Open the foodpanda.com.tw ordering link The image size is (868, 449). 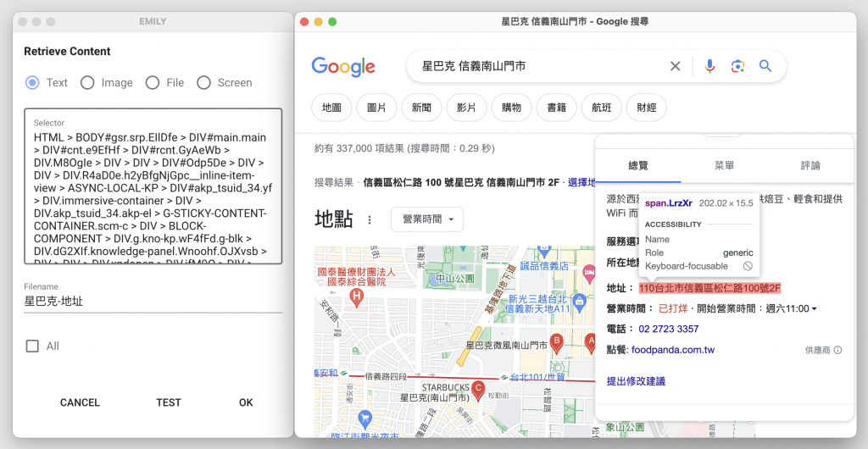[x=673, y=350]
